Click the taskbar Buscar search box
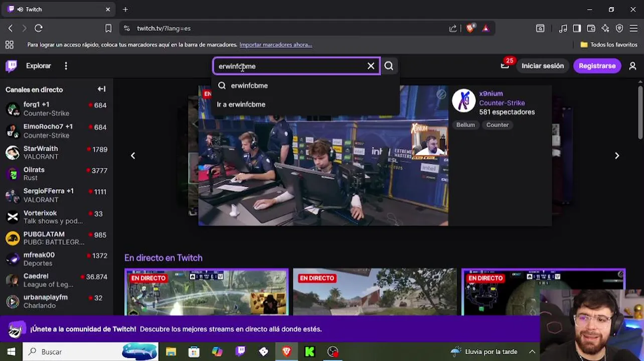The image size is (644, 361). 91,351
